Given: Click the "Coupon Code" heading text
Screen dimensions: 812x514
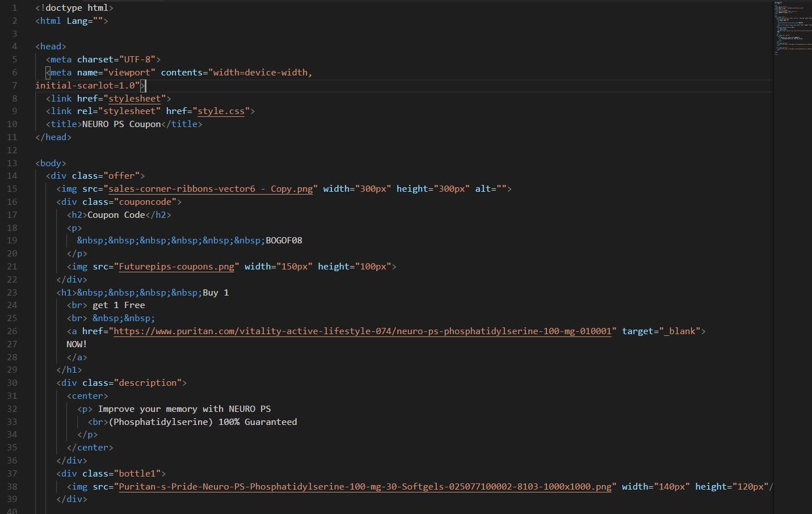Looking at the screenshot, I should 116,215.
